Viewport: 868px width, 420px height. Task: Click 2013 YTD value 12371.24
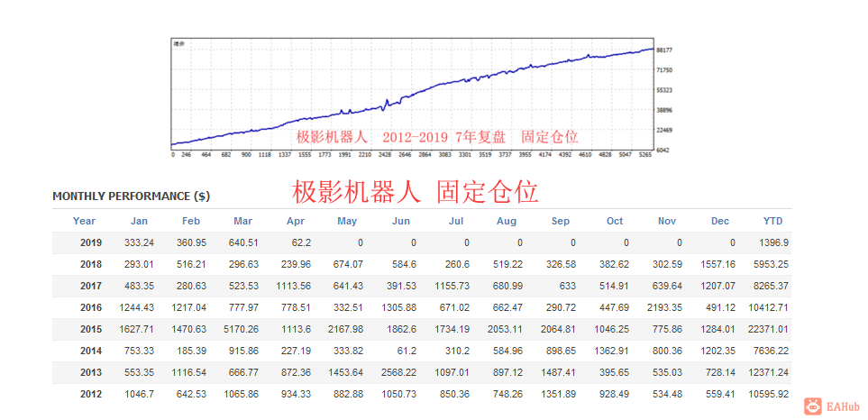coord(769,372)
